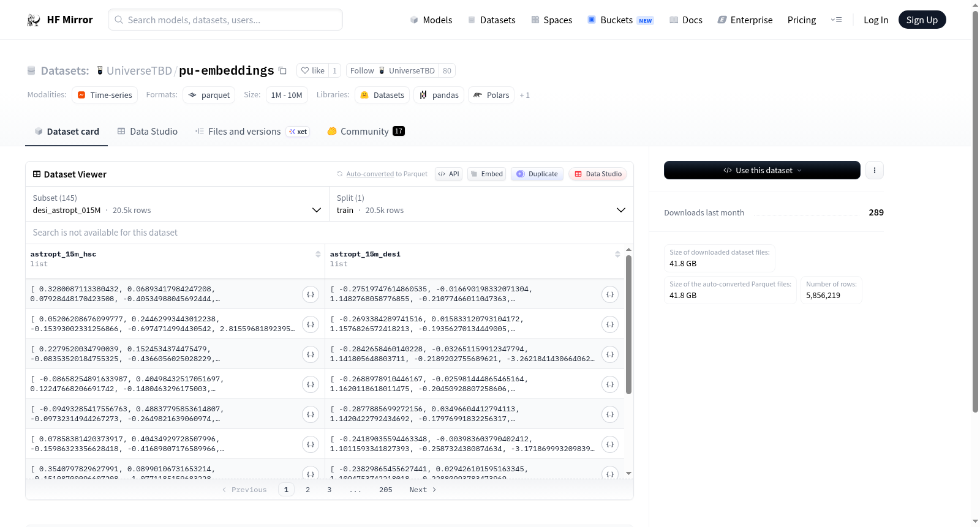Image resolution: width=980 pixels, height=527 pixels.
Task: Go to Spaces in top navigation
Action: point(551,20)
